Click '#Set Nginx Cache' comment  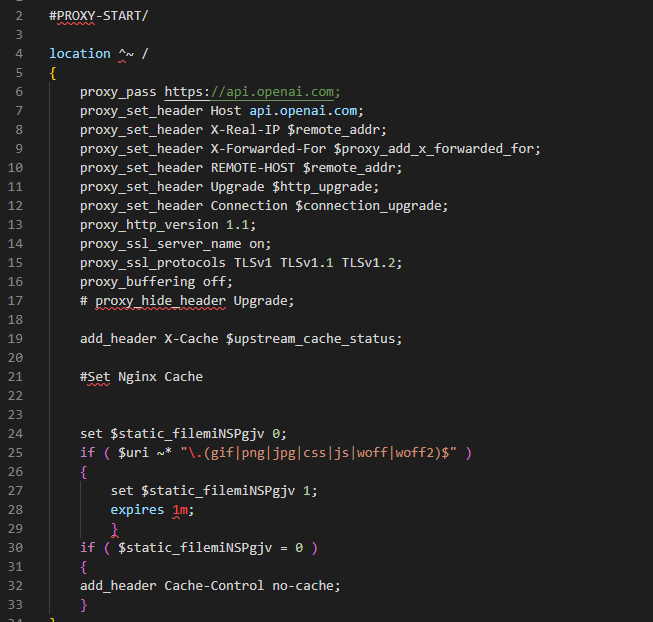[141, 377]
